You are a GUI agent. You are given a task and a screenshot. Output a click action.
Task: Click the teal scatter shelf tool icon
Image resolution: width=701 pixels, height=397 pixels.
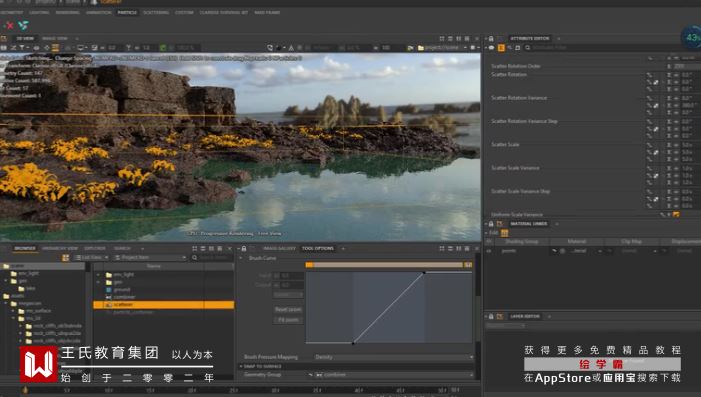(x=23, y=25)
